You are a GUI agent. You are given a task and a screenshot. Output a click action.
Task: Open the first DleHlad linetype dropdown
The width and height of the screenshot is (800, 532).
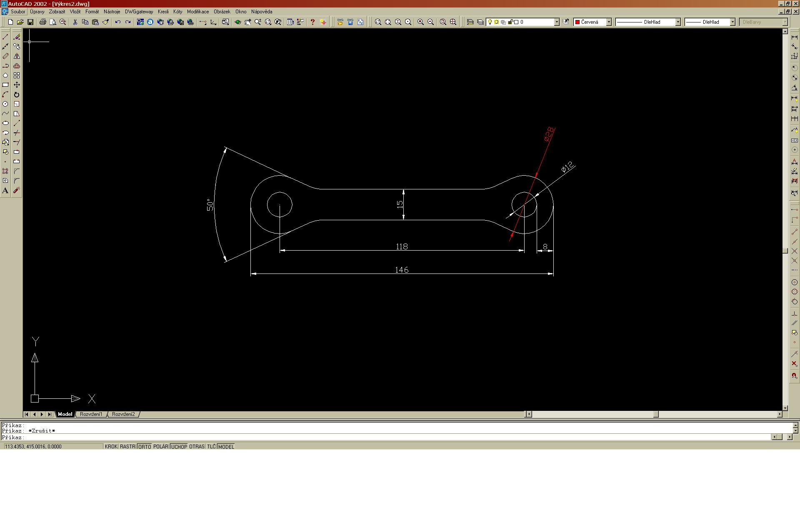point(678,22)
